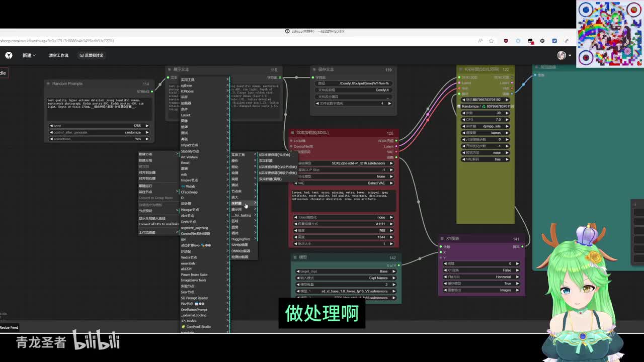Viewport: 644px width, 362px height.
Task: Choose ControlNet预处理器 from the node menu
Action: coord(196,233)
